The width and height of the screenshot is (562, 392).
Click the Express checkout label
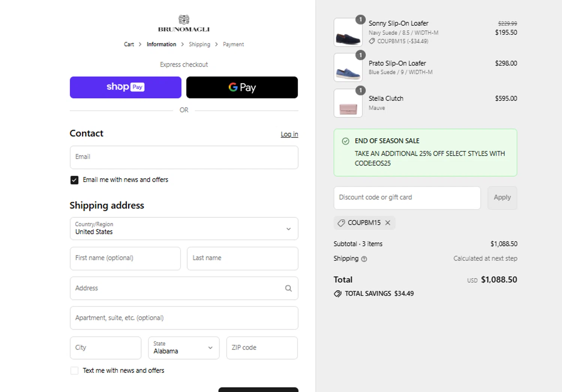pyautogui.click(x=184, y=64)
